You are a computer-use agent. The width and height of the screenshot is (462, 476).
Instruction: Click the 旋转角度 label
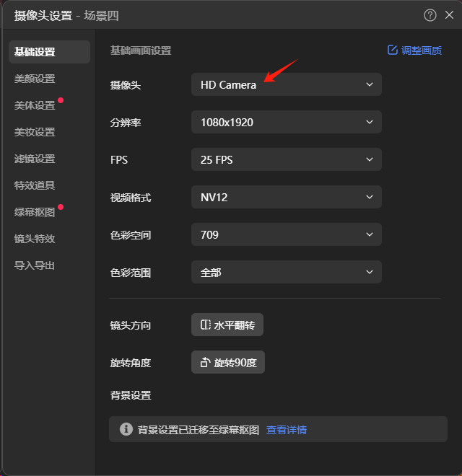point(131,363)
